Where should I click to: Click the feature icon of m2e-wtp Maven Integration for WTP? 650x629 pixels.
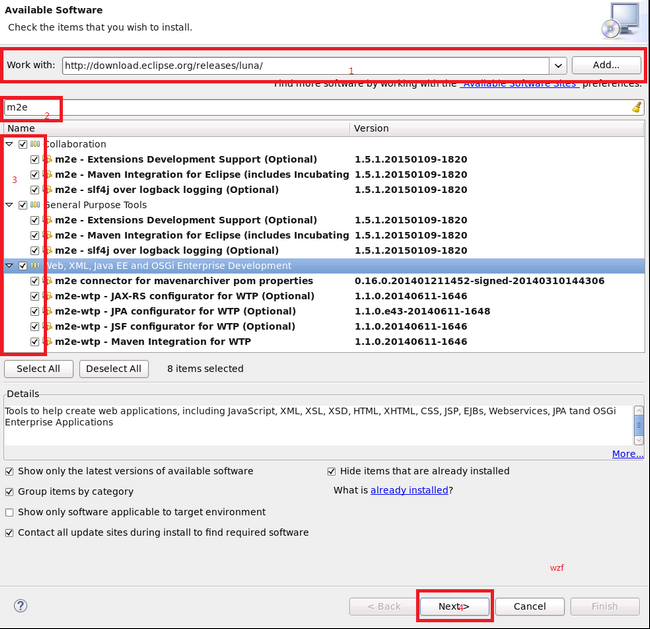click(x=48, y=342)
